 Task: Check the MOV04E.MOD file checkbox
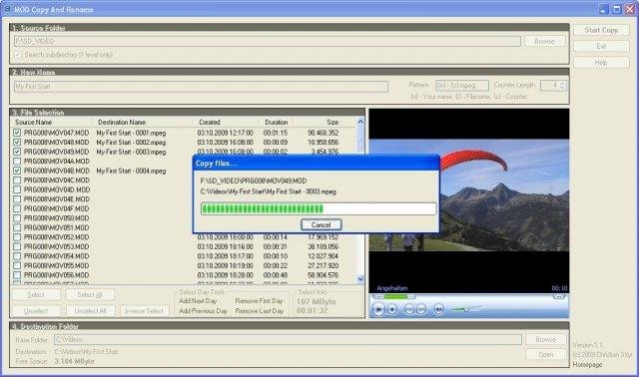coord(17,199)
